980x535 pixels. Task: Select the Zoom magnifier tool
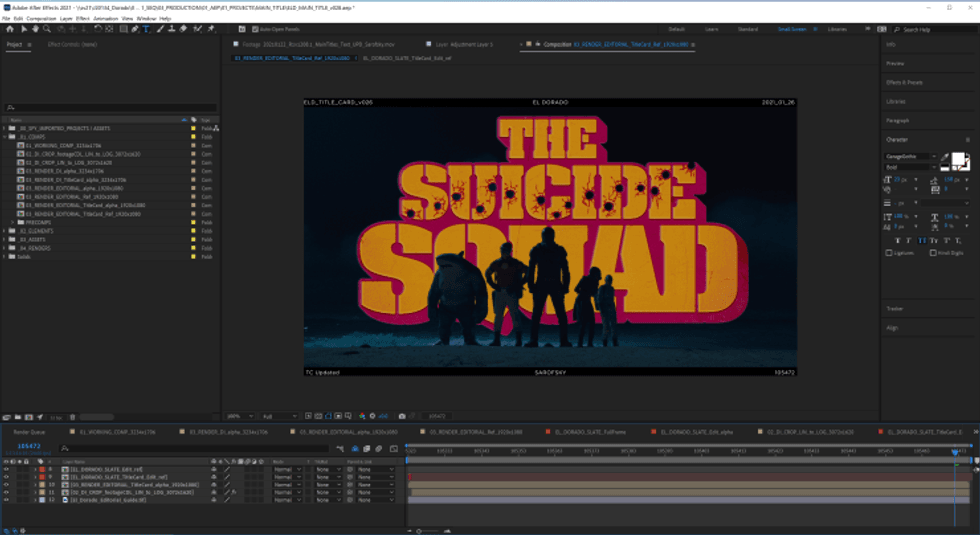(x=47, y=29)
